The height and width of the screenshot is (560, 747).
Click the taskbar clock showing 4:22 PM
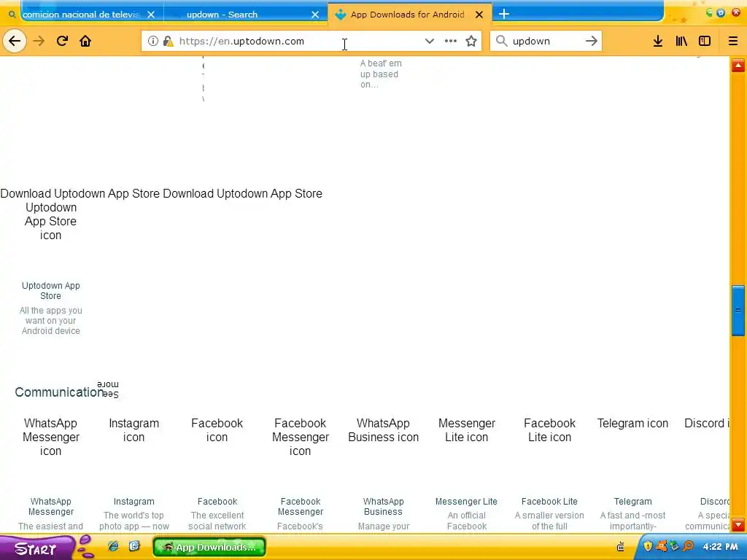pos(720,547)
